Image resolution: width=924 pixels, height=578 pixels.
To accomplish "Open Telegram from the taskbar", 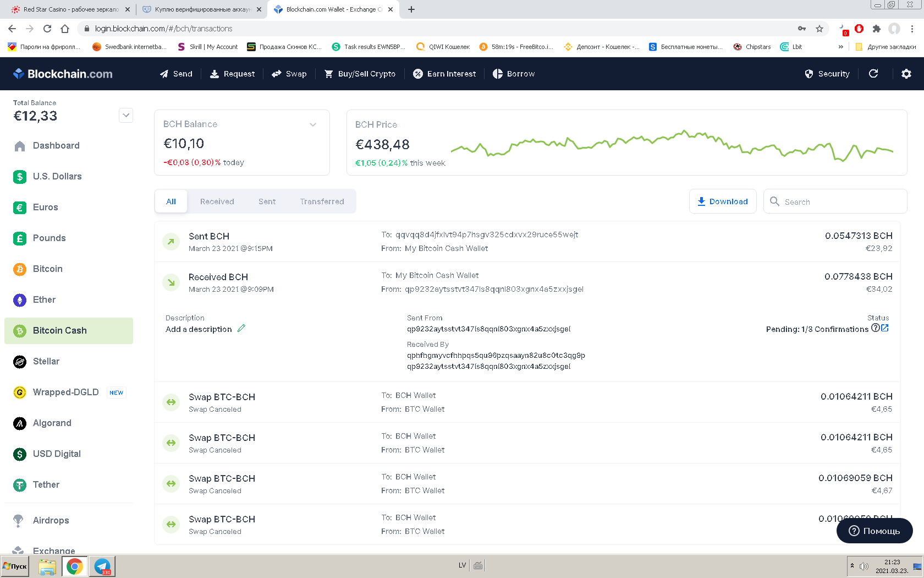I will 102,566.
